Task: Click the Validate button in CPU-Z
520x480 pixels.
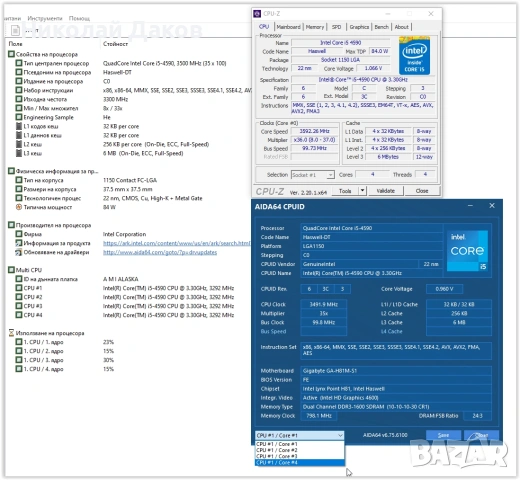Action: tap(386, 191)
